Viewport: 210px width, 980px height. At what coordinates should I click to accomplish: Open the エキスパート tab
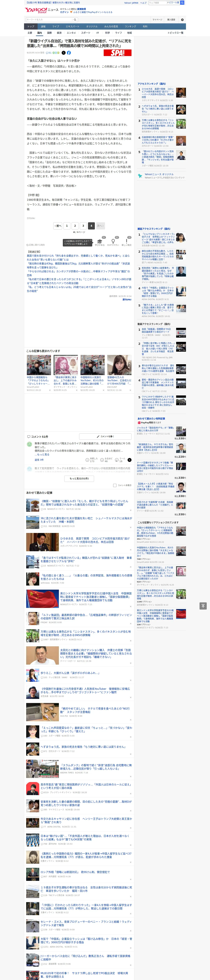coord(72,27)
